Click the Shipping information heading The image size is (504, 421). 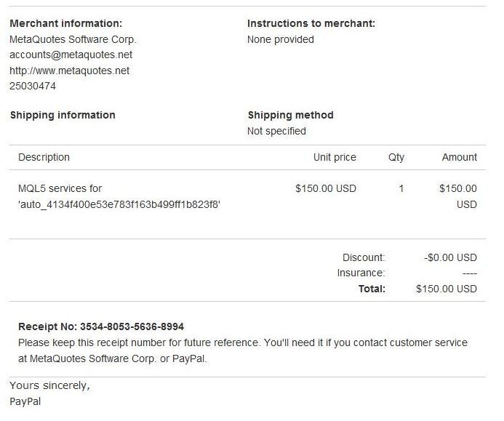(63, 115)
